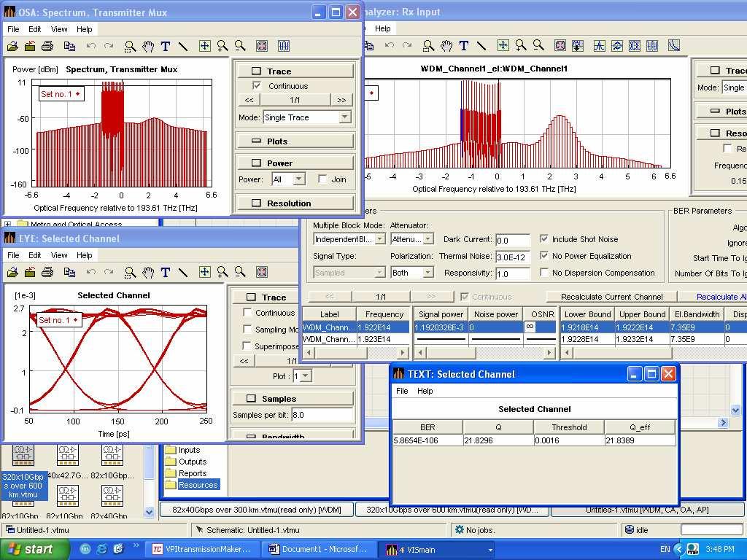Click print icon in OSA Spectrum toolbar
747x560 pixels.
coord(47,46)
